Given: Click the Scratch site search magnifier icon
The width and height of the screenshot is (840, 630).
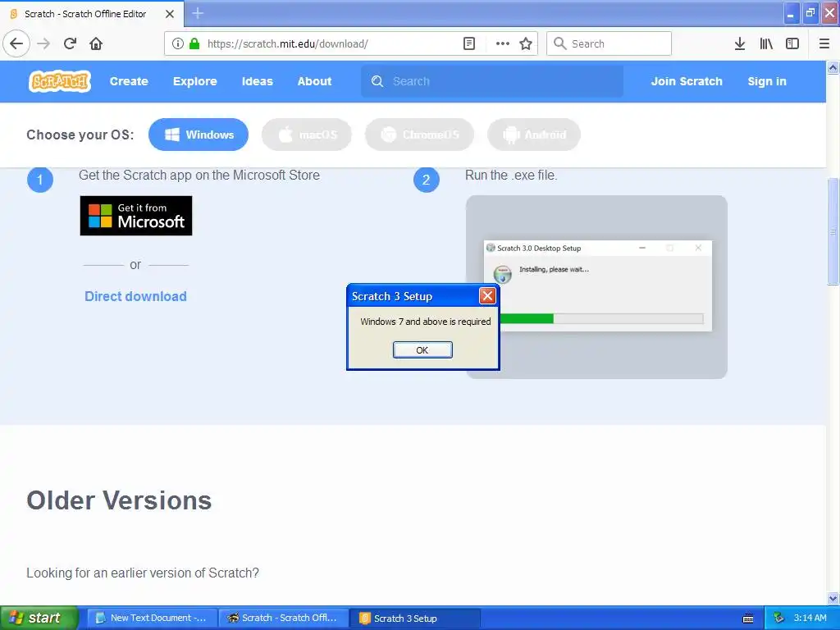Looking at the screenshot, I should pyautogui.click(x=377, y=81).
